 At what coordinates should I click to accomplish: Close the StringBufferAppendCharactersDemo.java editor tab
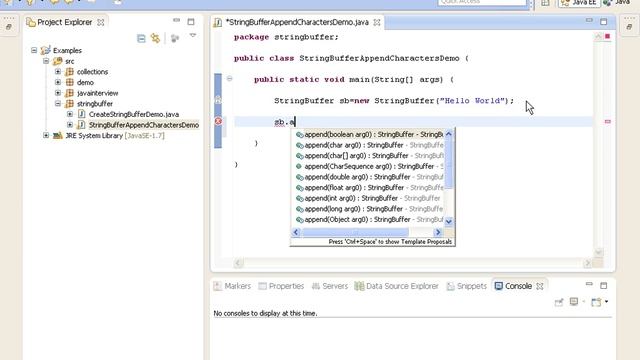[x=377, y=22]
